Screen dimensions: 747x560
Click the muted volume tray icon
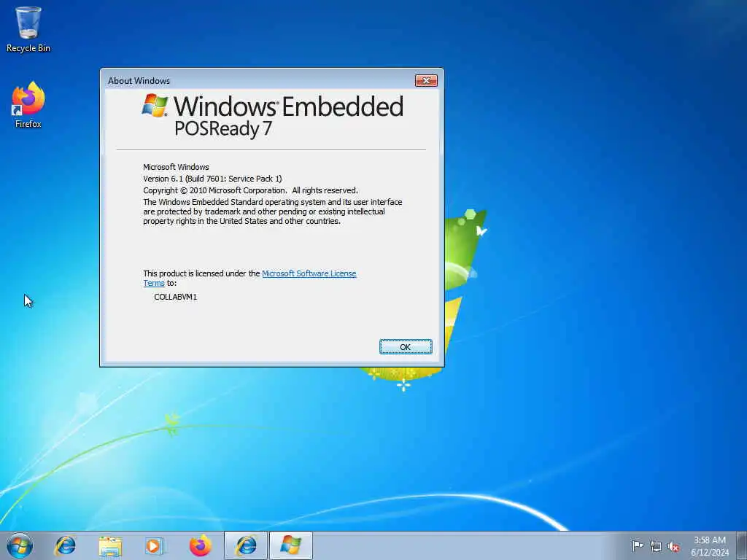pyautogui.click(x=673, y=546)
